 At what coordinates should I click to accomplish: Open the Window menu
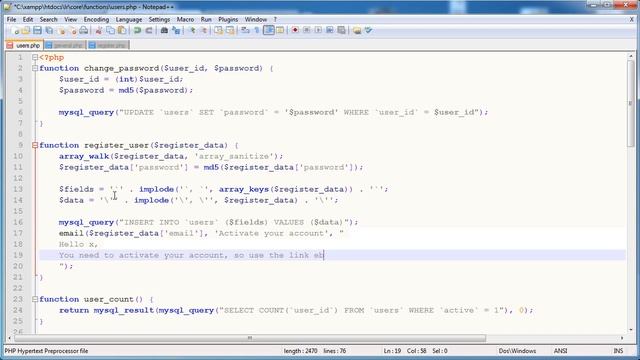click(x=256, y=19)
